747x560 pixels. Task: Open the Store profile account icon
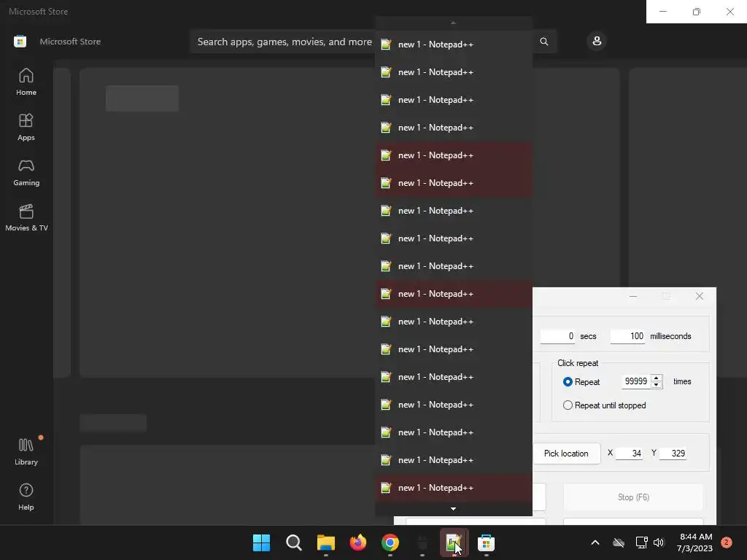point(597,42)
